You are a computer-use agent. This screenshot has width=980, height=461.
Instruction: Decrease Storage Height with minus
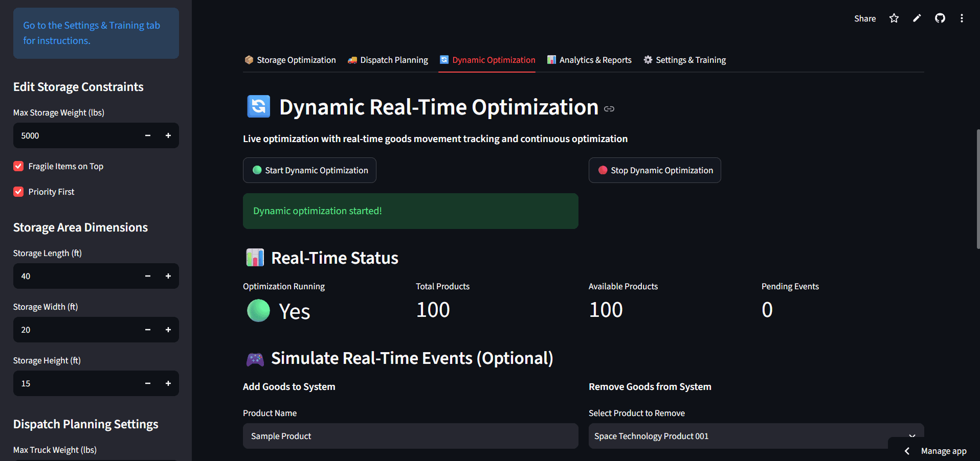[148, 383]
